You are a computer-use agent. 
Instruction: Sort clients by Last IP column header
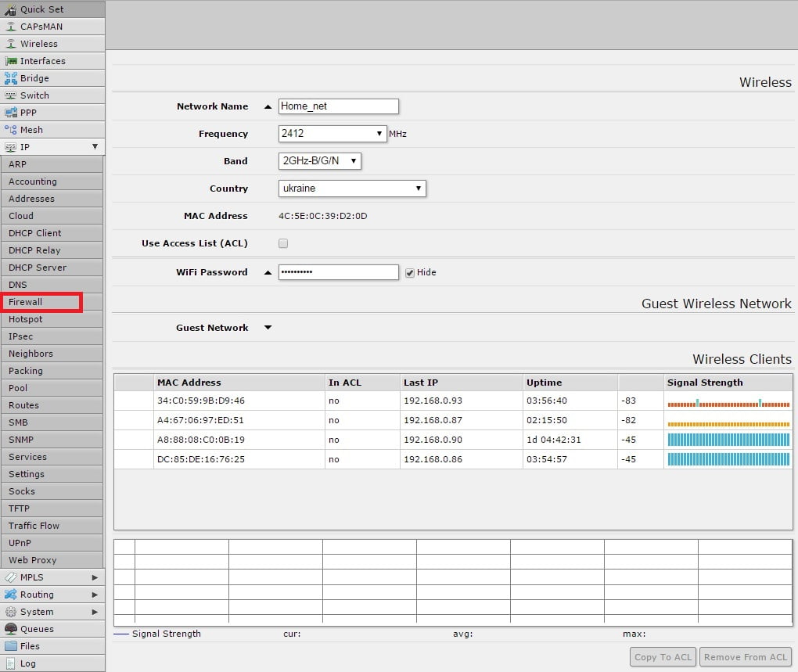(462, 383)
